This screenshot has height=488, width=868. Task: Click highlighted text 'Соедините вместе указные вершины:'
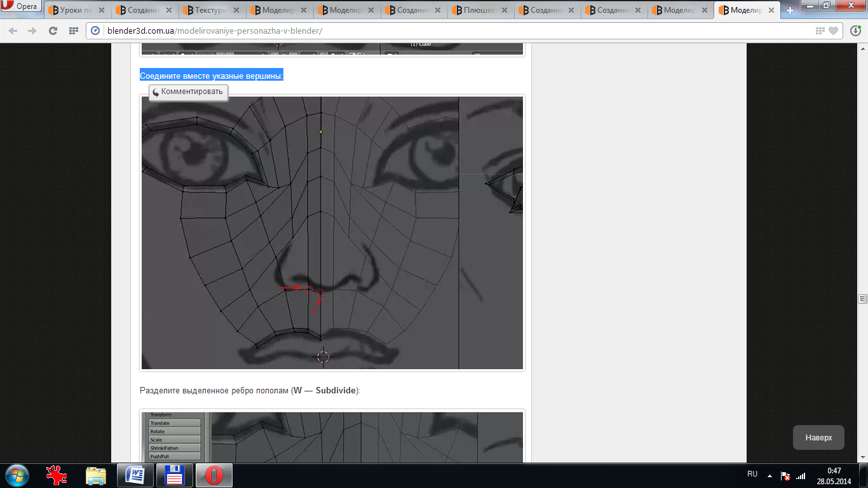click(212, 76)
